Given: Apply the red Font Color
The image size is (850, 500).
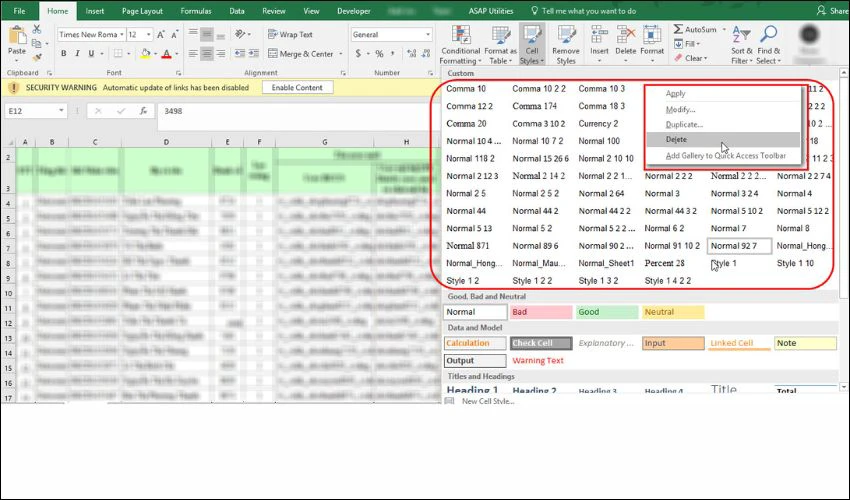Looking at the screenshot, I should (166, 53).
